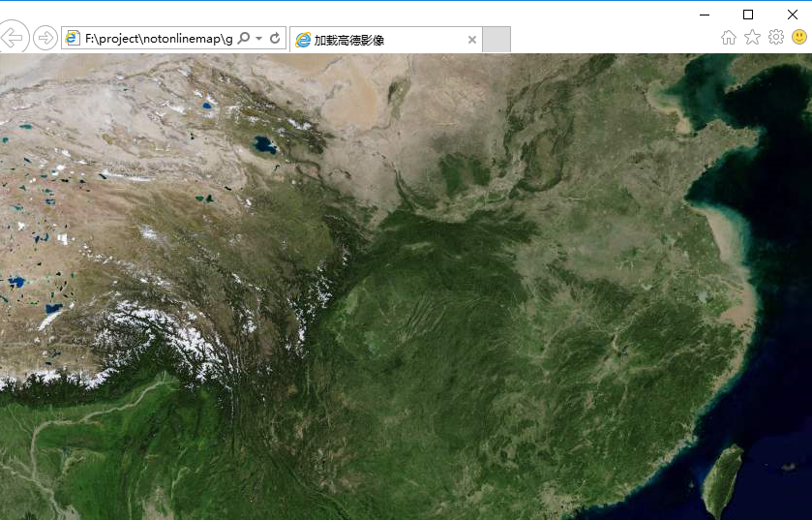Click the IE page icon in address bar

73,39
